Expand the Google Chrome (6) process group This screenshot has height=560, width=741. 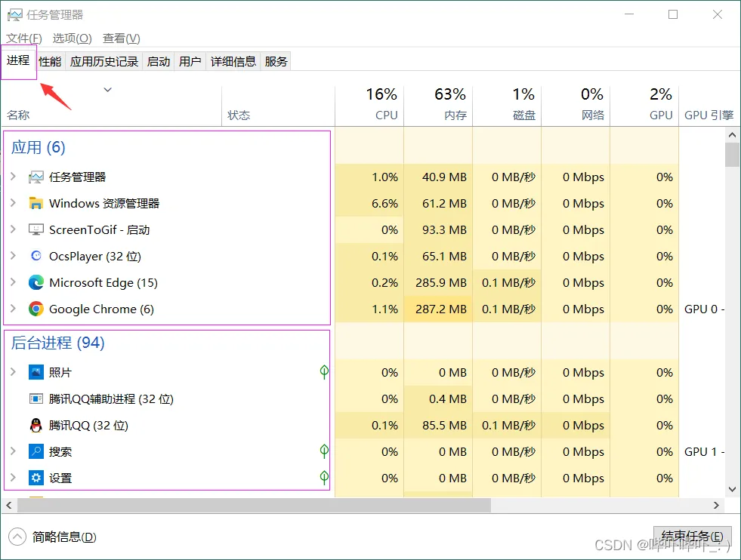coord(14,309)
